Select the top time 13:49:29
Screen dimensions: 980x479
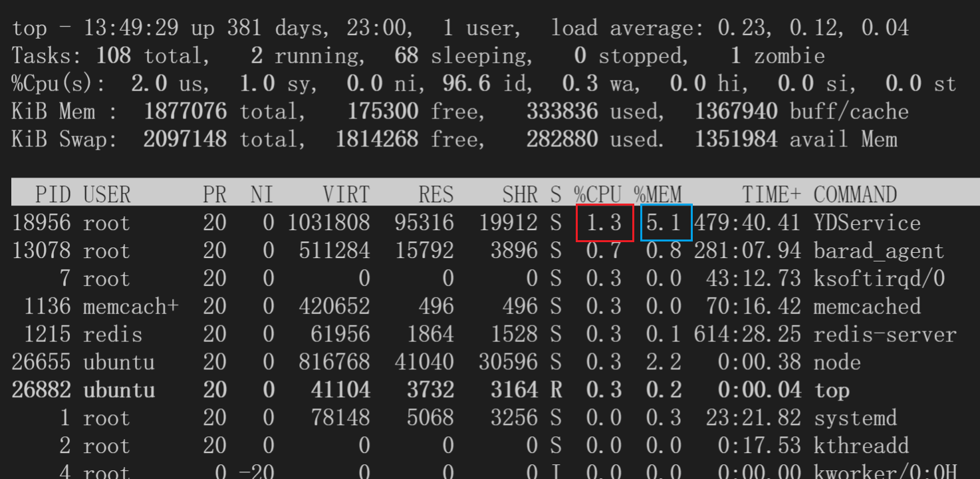point(131,28)
